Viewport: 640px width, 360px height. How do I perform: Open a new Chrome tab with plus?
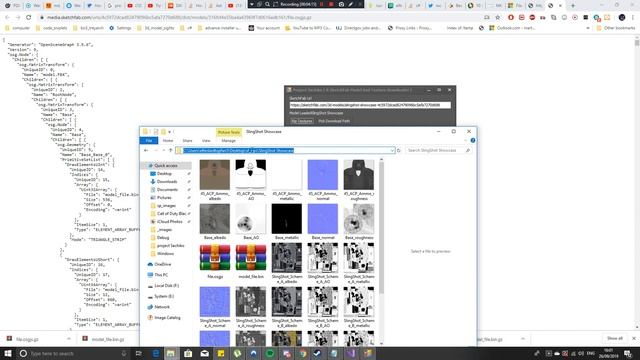point(573,6)
